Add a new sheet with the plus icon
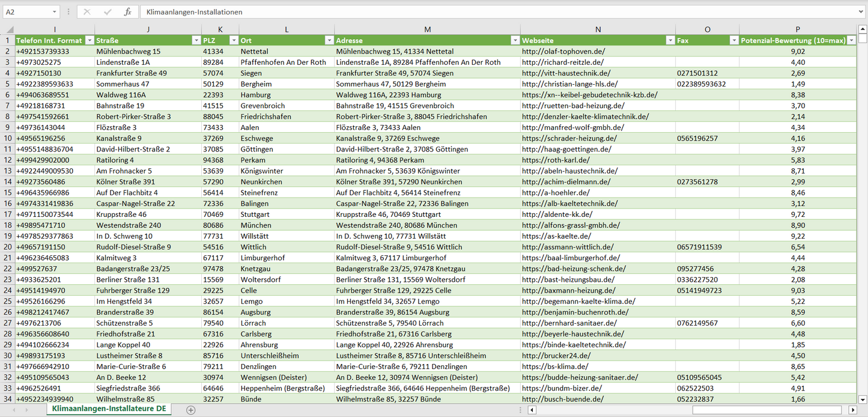The height and width of the screenshot is (417, 868). tap(191, 410)
